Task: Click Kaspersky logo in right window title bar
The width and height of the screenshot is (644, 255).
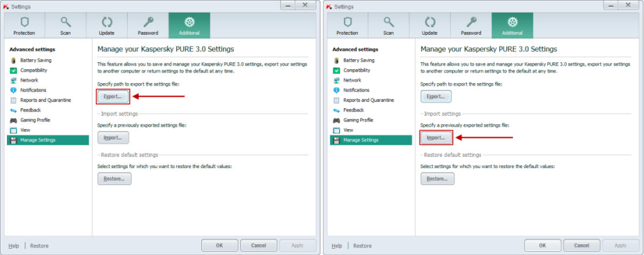Action: pyautogui.click(x=330, y=6)
